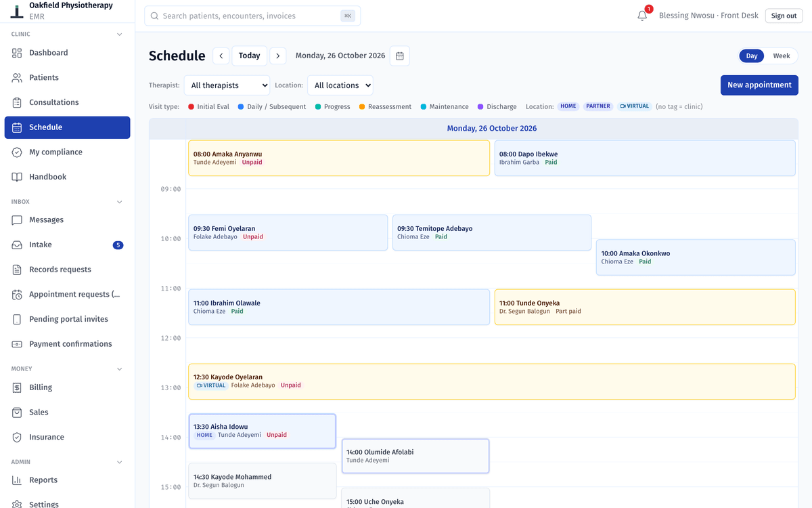Click the Records requests document icon
812x508 pixels.
(x=17, y=270)
